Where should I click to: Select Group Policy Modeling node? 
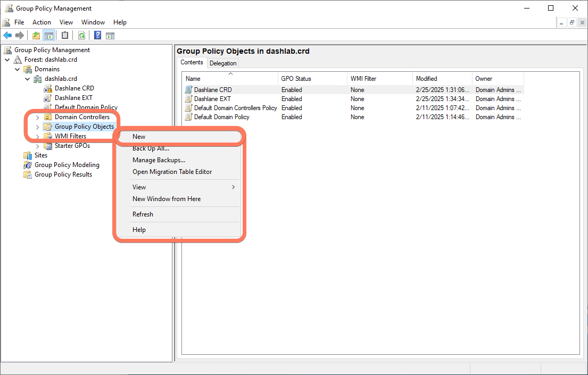[x=67, y=165]
